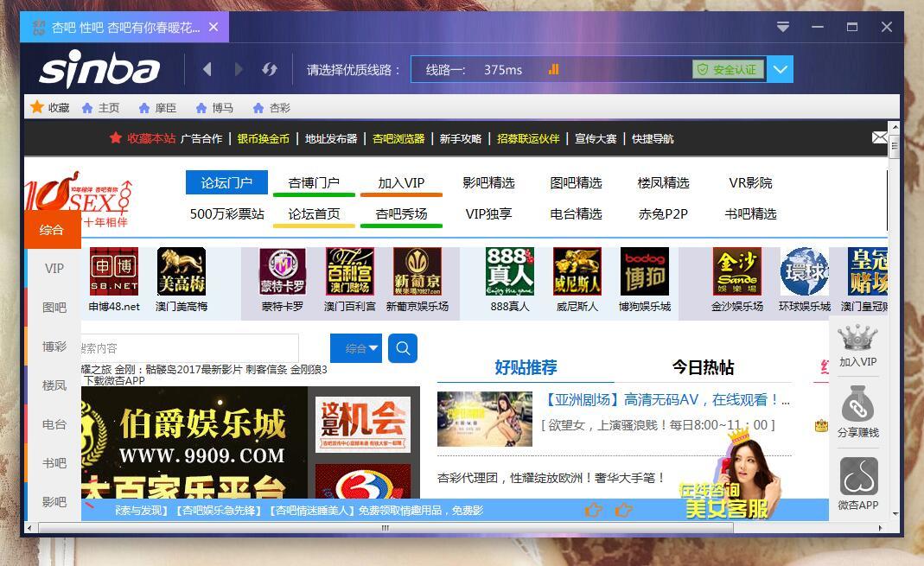Click the 安全认证 badge

pos(727,69)
